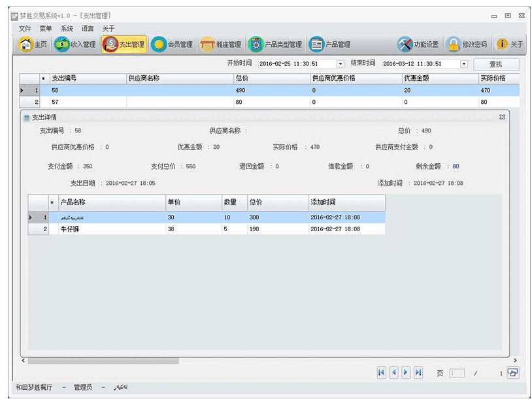Click 优惠金额 column header
The height and width of the screenshot is (399, 532).
click(x=441, y=78)
